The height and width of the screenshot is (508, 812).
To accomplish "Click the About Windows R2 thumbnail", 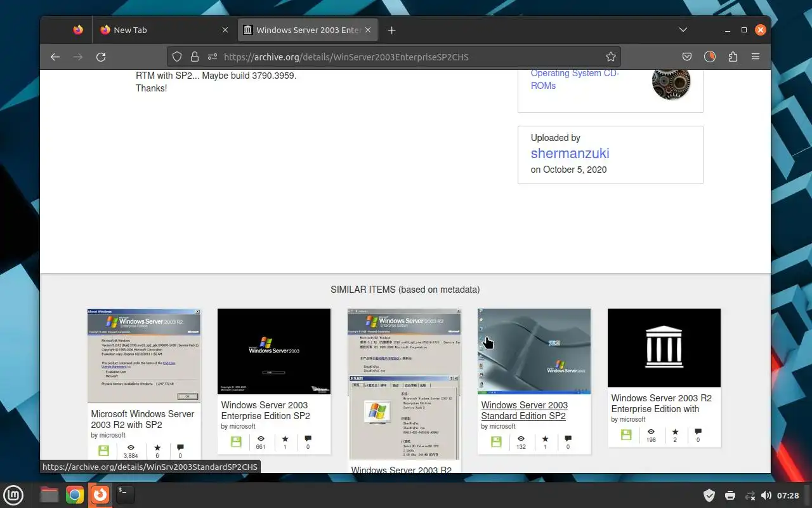I will click(x=144, y=356).
